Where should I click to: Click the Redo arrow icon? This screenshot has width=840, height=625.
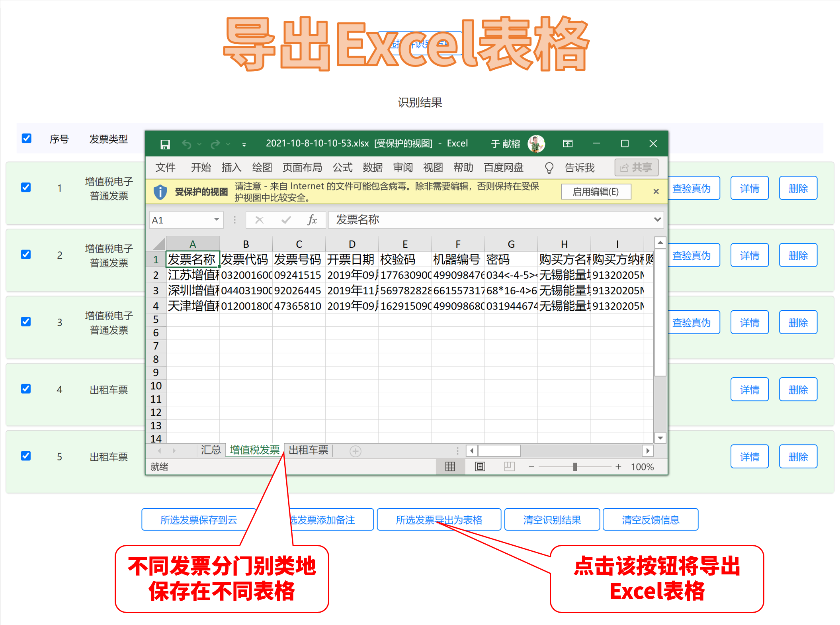click(215, 144)
